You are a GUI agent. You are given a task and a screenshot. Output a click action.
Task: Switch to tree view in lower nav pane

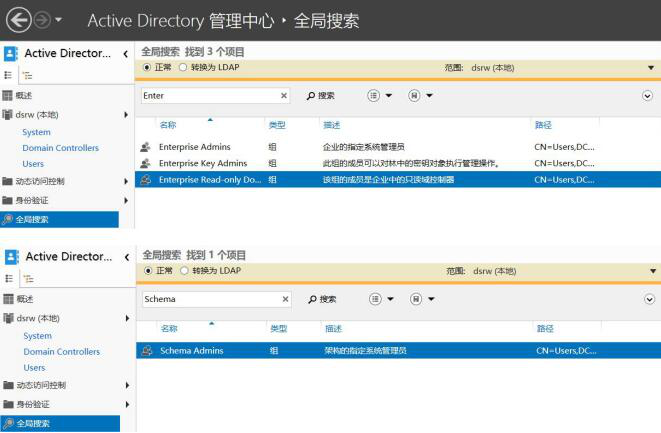click(x=28, y=279)
